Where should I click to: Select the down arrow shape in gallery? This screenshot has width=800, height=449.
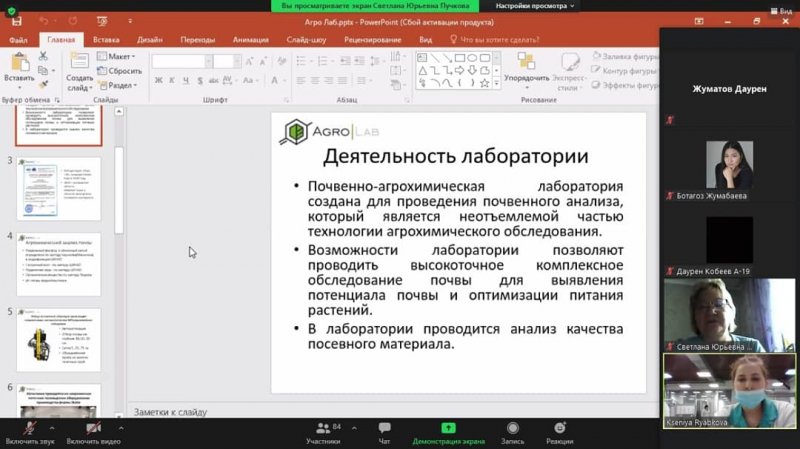coord(472,70)
